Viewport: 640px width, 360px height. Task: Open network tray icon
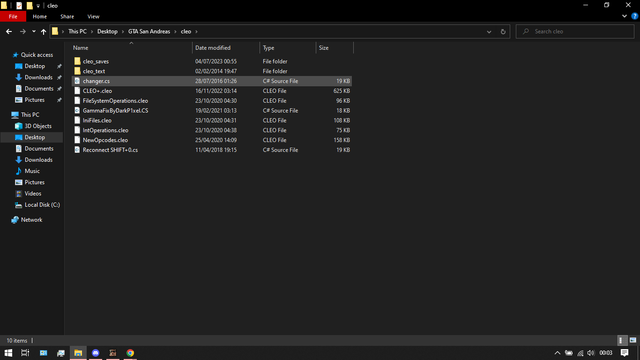coord(580,353)
